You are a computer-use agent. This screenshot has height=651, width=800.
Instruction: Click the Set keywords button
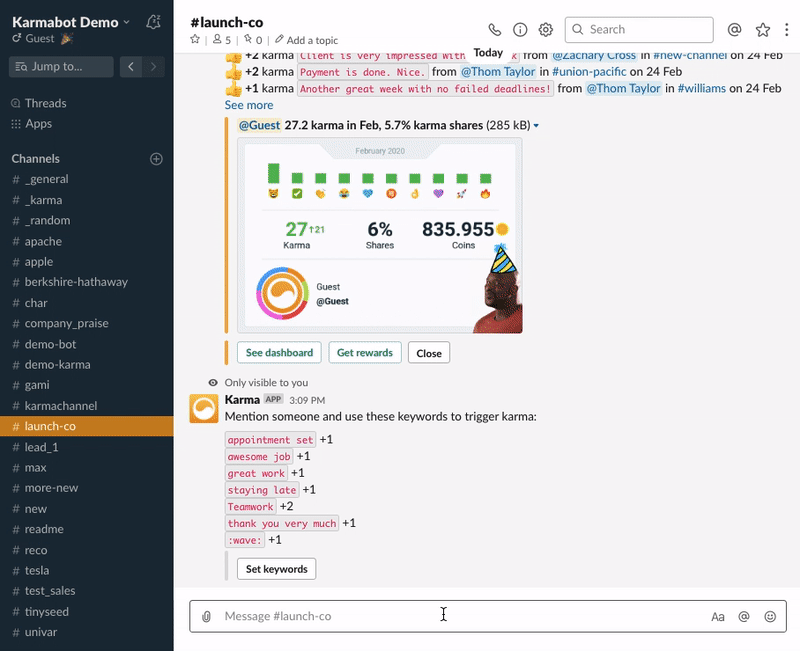(x=276, y=568)
